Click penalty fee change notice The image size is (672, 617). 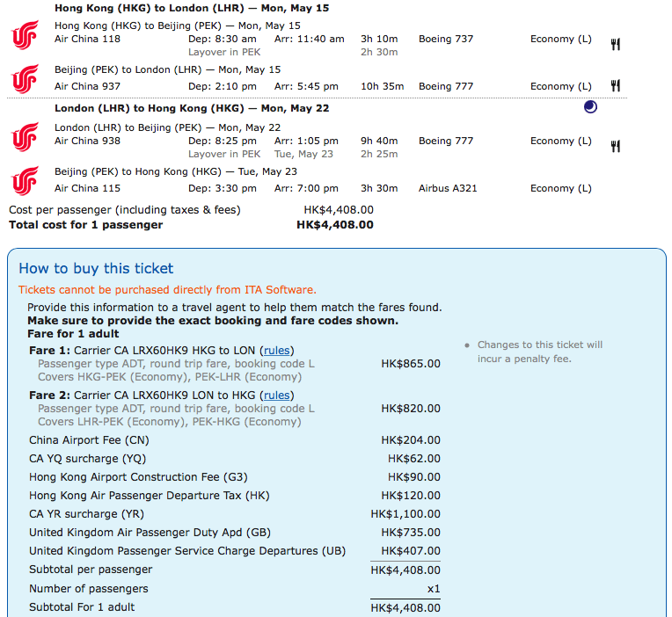coord(540,352)
